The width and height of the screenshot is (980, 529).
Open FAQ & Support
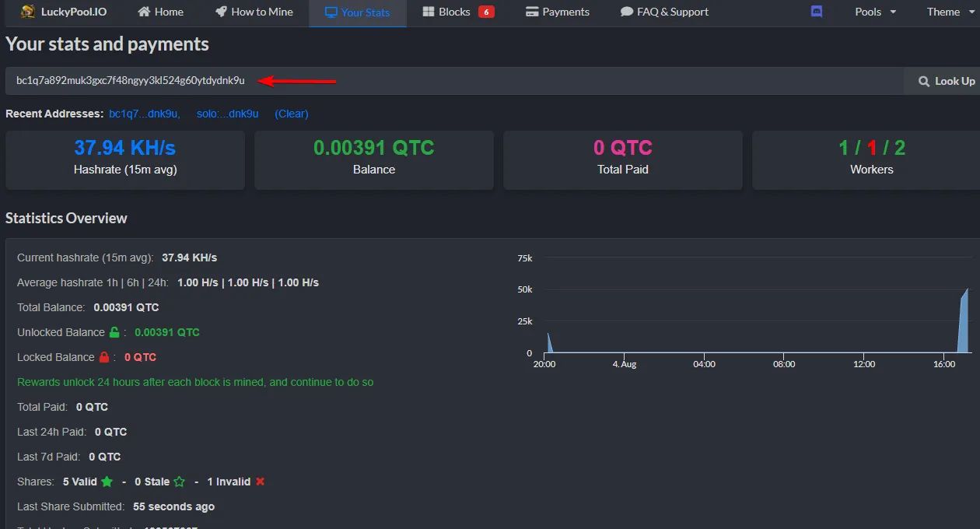coord(664,12)
